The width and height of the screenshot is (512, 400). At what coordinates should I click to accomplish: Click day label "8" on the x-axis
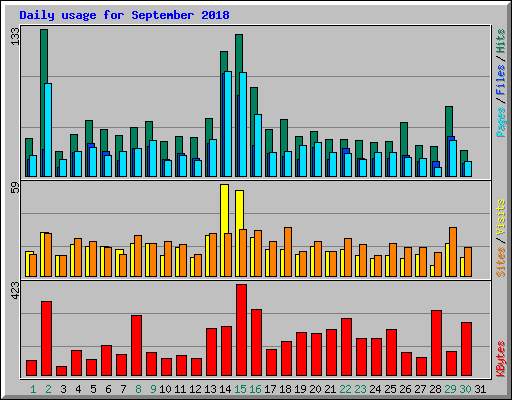[x=138, y=389]
